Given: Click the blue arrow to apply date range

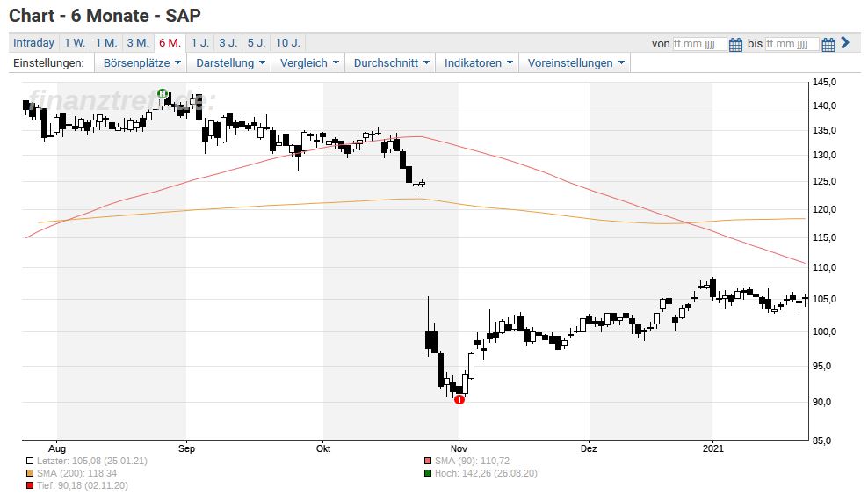Looking at the screenshot, I should tap(845, 42).
